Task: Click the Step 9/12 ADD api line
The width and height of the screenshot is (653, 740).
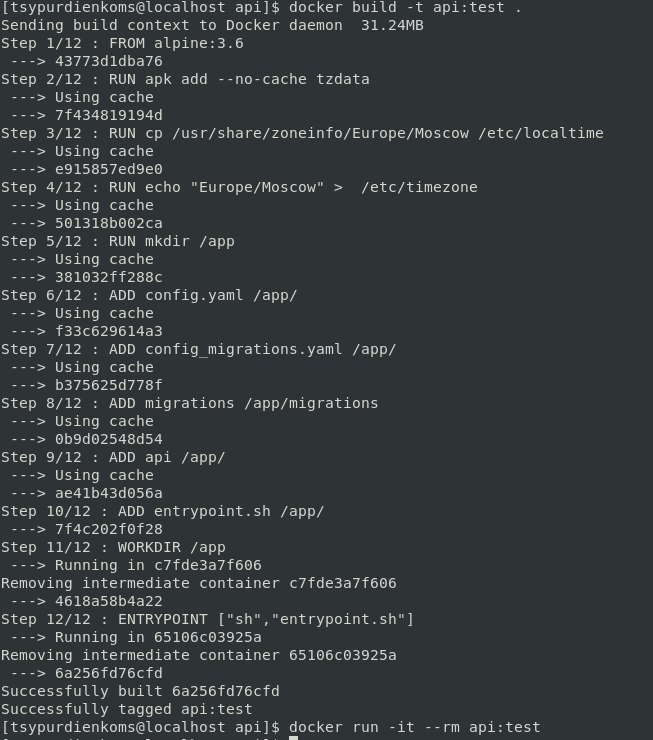Action: tap(113, 458)
